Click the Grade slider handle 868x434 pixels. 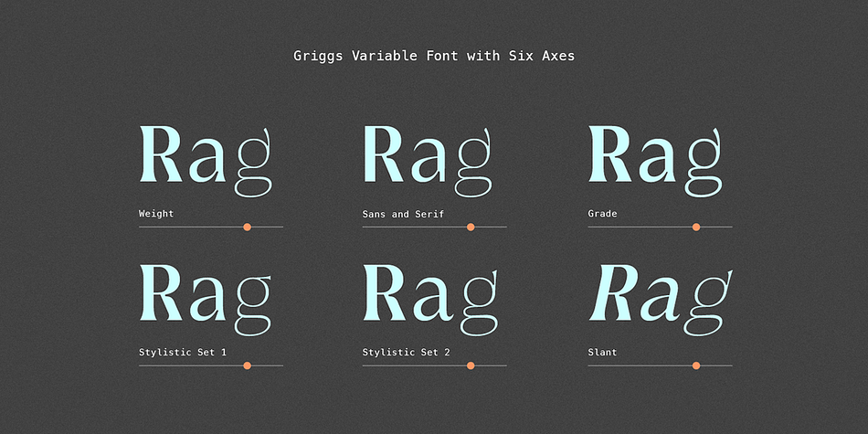coord(696,227)
